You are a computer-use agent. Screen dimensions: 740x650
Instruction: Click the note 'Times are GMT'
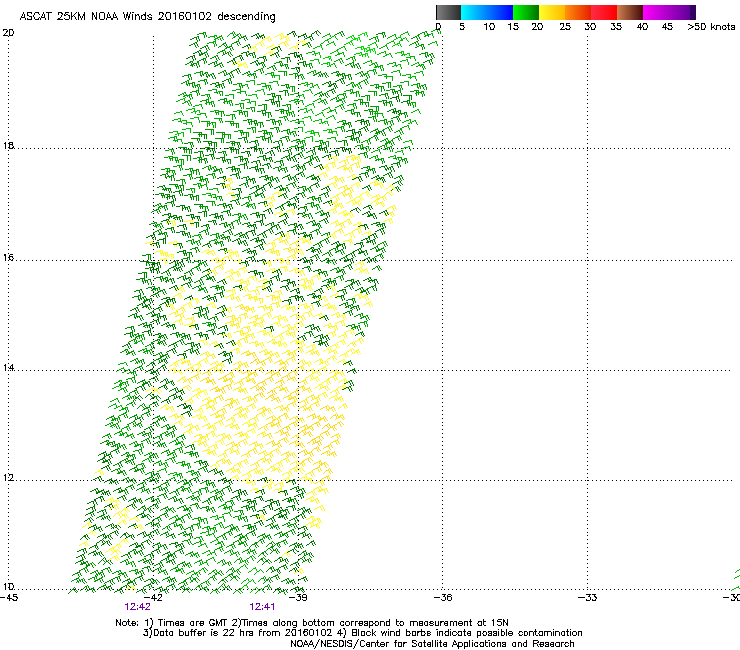coord(193,623)
